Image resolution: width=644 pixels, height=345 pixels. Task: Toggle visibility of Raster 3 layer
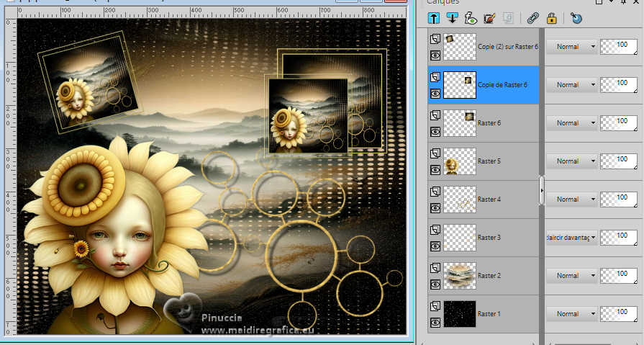click(x=435, y=246)
